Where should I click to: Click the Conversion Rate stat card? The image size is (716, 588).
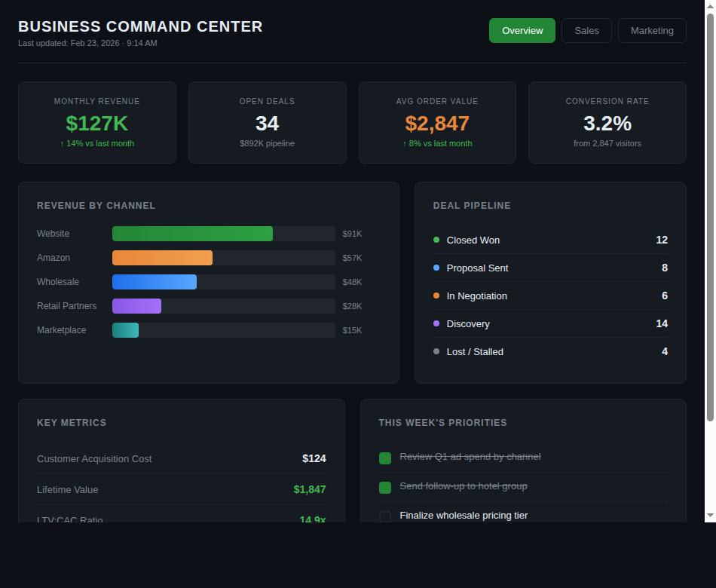[607, 122]
